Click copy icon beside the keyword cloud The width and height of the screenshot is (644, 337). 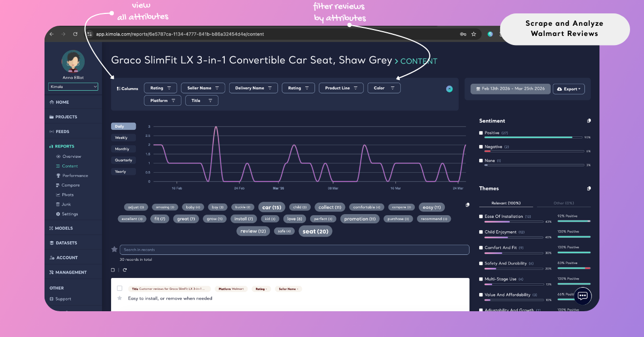click(467, 205)
